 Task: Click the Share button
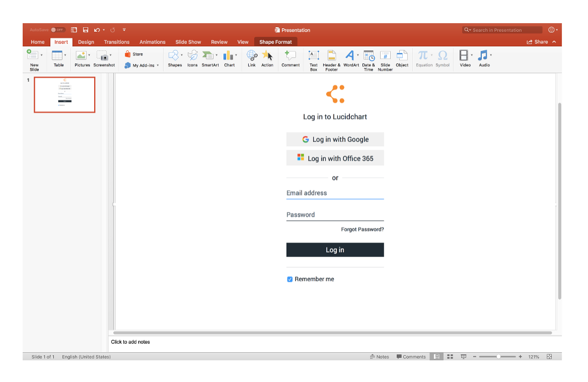537,42
